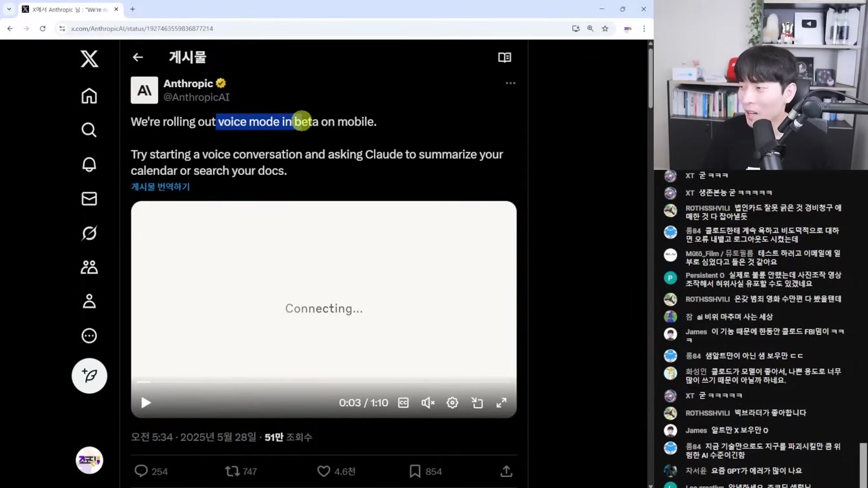This screenshot has height=488, width=868.
Task: Open video settings gear
Action: (x=452, y=403)
